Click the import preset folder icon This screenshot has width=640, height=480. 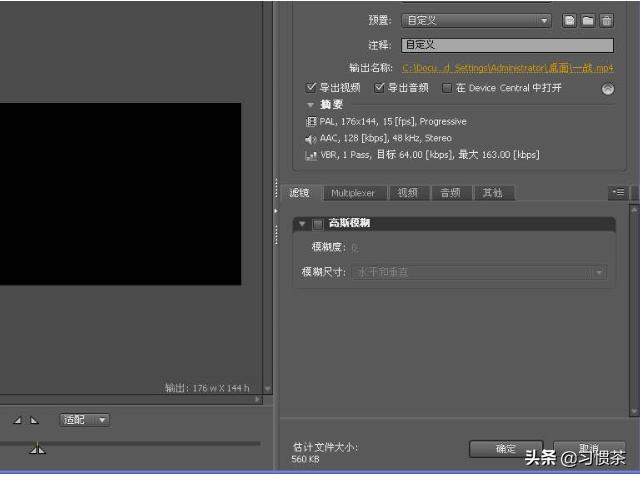(x=588, y=20)
